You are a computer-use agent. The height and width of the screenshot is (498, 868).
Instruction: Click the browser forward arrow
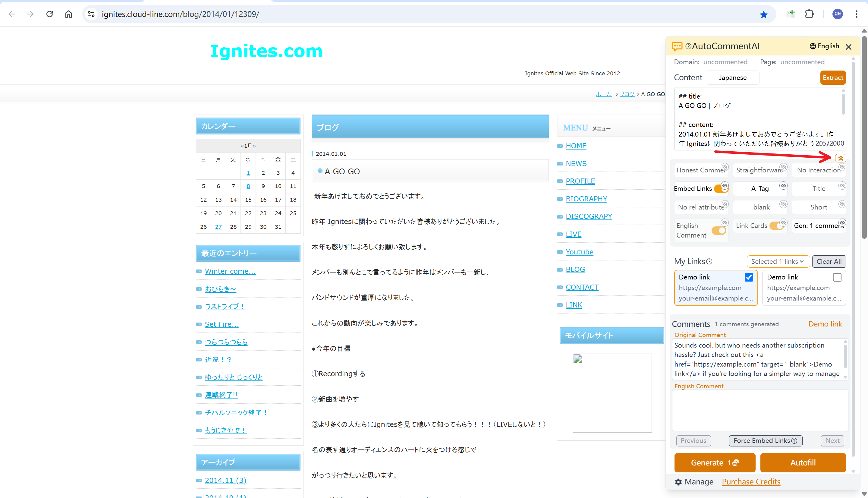[x=30, y=14]
